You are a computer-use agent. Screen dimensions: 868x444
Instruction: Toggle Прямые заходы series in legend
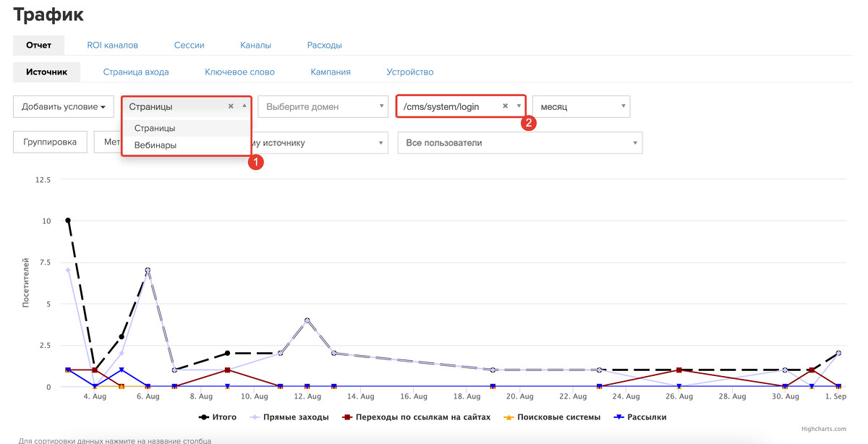point(290,417)
